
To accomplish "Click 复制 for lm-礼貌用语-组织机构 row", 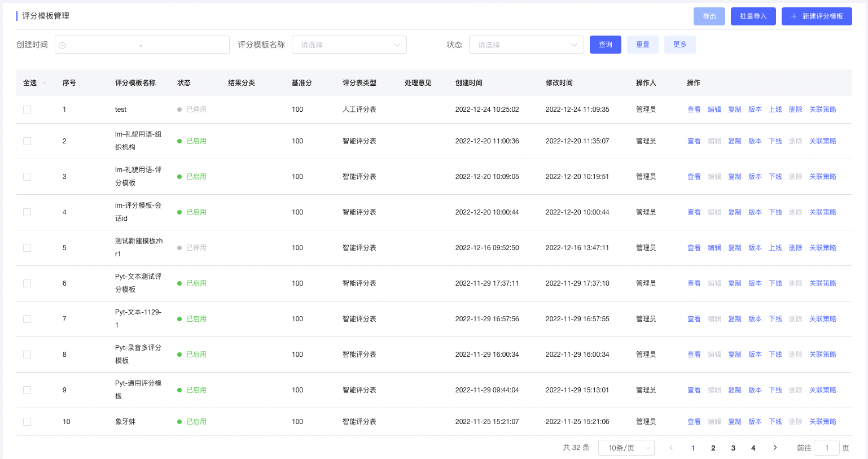I will [x=735, y=141].
